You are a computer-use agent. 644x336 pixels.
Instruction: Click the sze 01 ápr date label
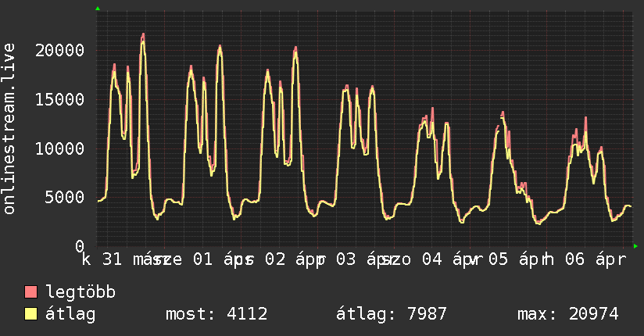click(x=203, y=259)
